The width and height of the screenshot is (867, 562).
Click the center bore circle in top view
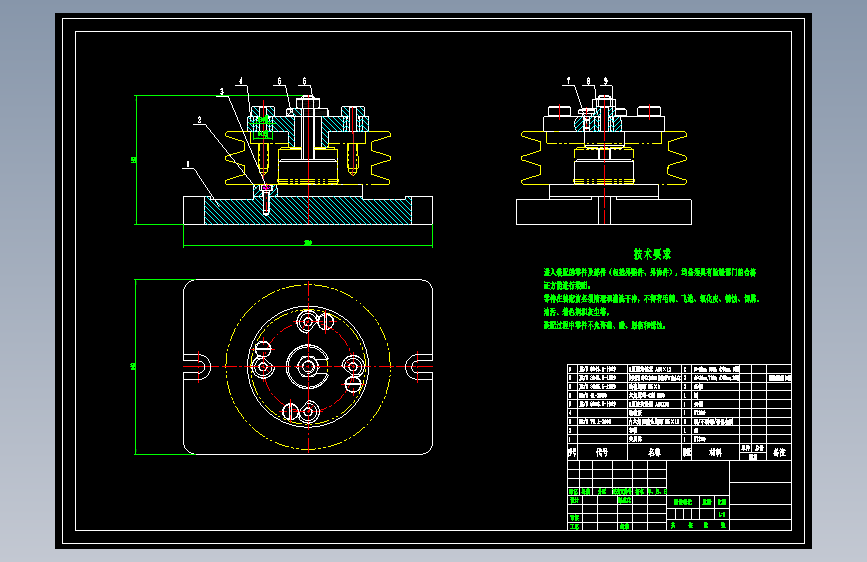point(308,366)
